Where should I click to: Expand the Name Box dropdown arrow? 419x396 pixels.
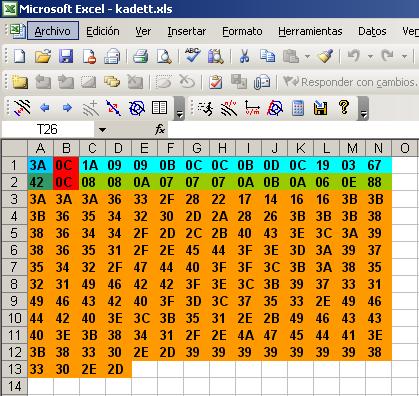tap(102, 130)
